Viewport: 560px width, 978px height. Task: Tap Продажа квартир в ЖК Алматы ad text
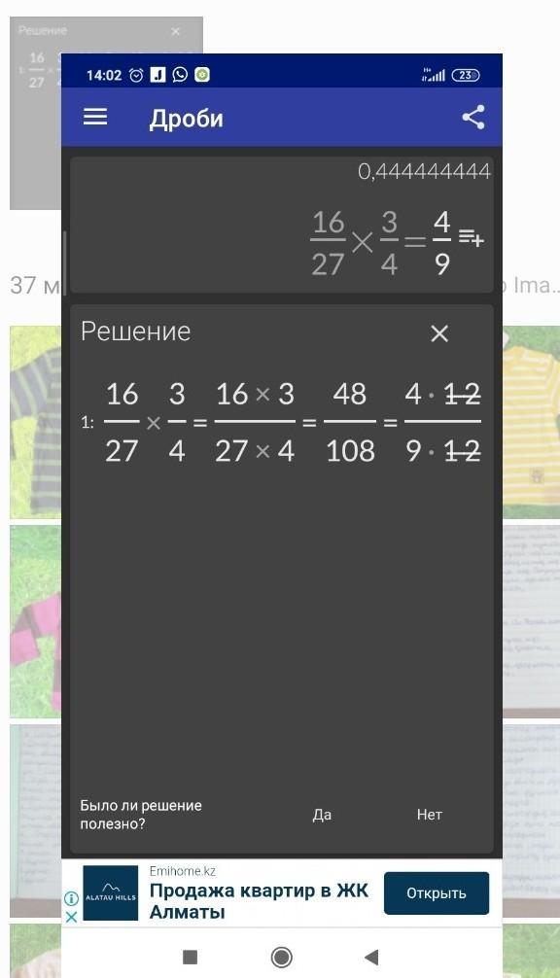tap(259, 900)
